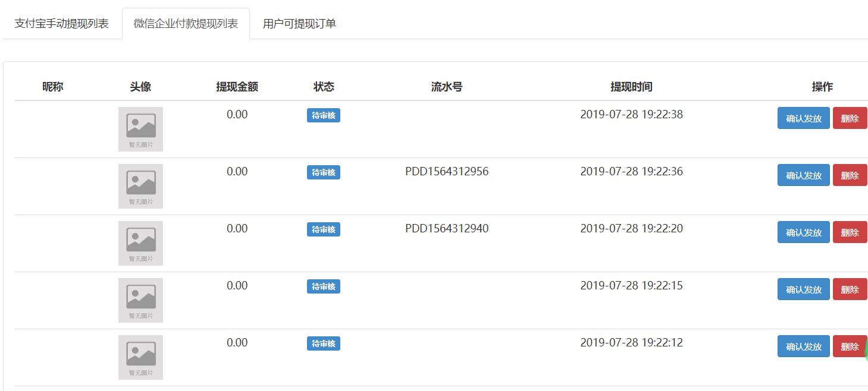Open the 支付宝手动提现列表 tab

click(62, 24)
